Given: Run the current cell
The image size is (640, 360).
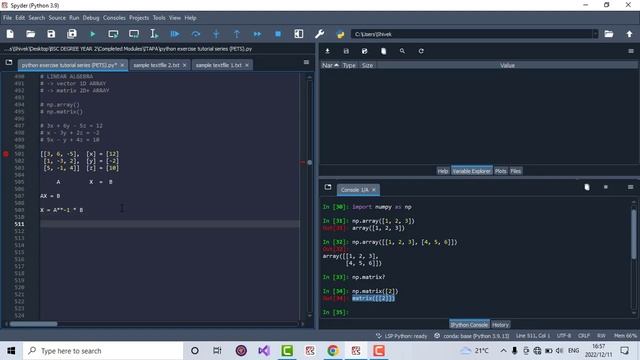Looking at the screenshot, I should 113,34.
